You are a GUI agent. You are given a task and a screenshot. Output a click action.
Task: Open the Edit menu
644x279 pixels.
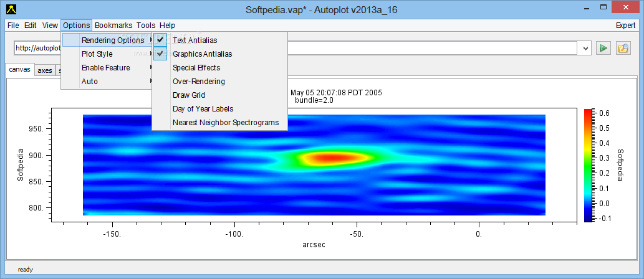point(31,25)
